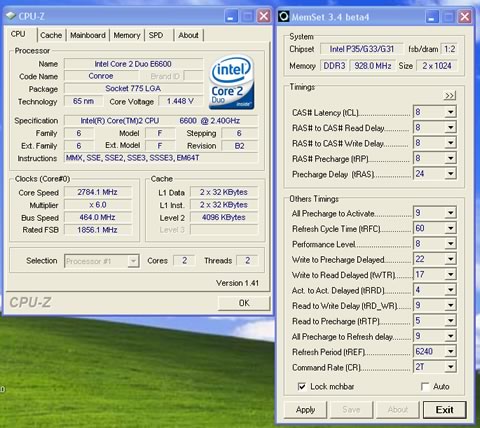This screenshot has height=428, width=480.
Task: Close the MemSet window
Action: click(x=464, y=17)
